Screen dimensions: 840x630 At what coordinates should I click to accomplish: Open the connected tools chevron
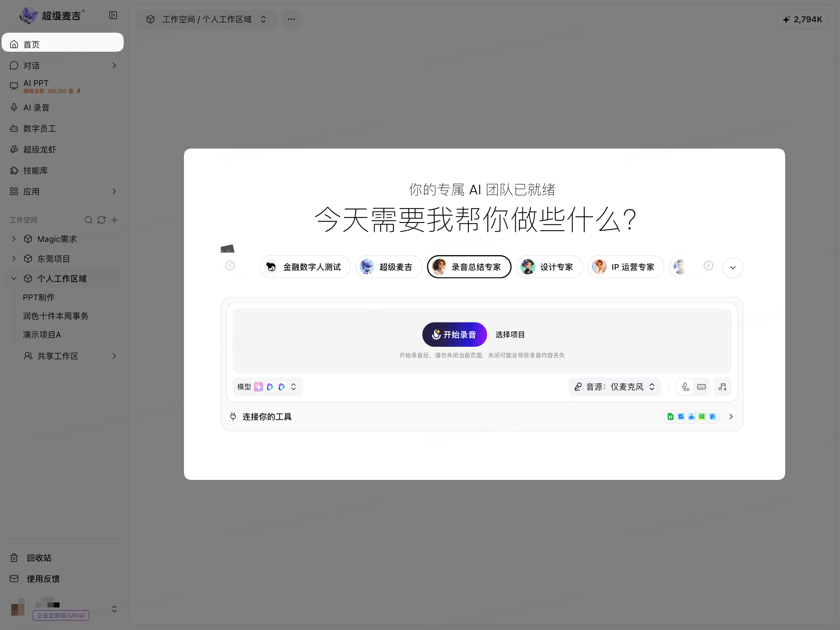731,417
